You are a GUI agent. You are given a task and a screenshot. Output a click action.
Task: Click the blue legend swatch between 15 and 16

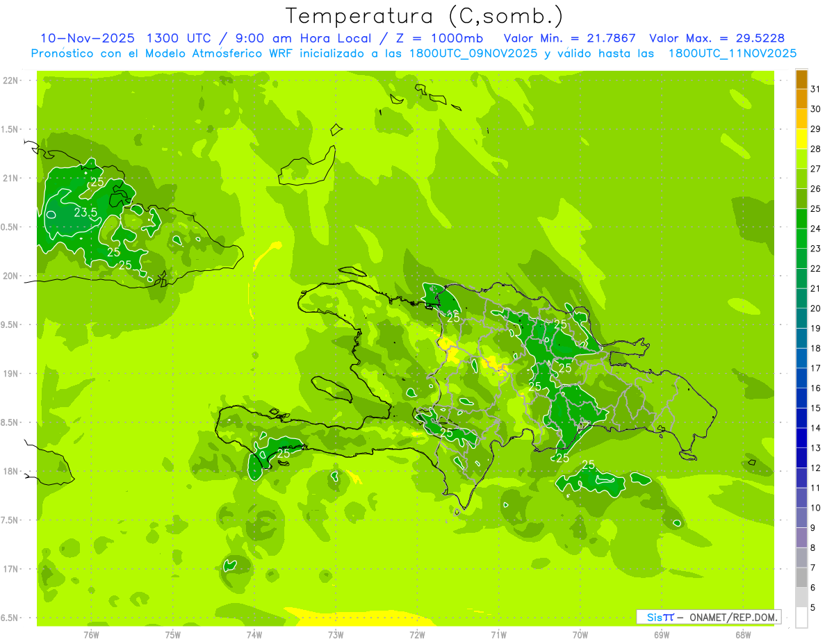coord(801,398)
